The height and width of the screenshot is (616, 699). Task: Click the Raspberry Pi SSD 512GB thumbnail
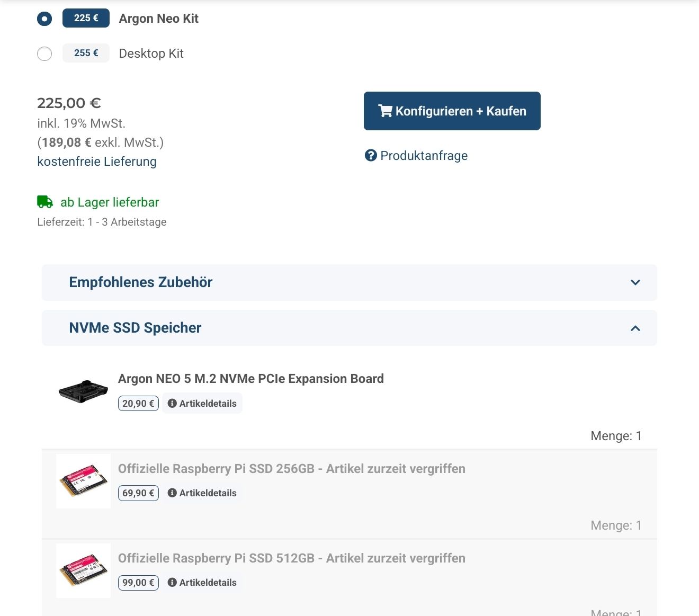[83, 571]
